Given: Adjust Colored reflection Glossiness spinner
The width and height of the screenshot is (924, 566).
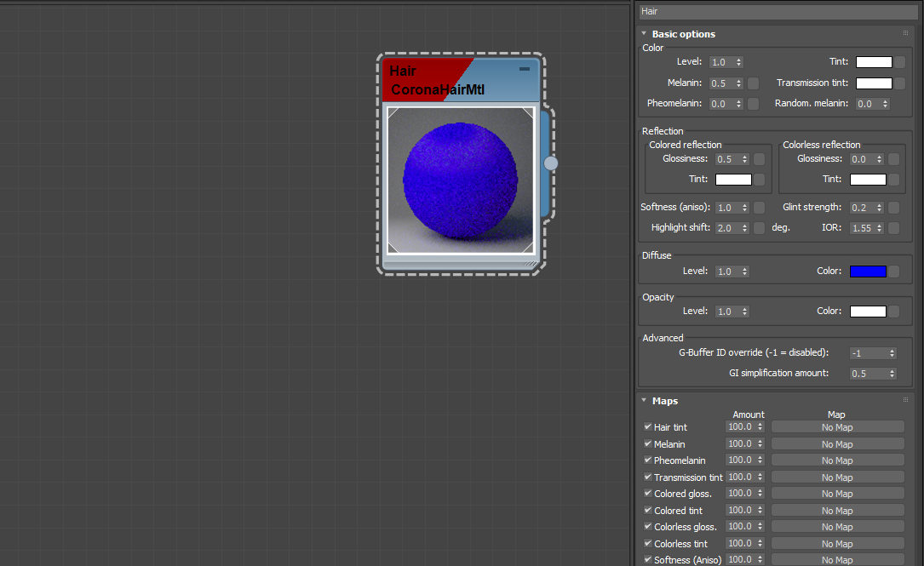Looking at the screenshot, I should [x=745, y=159].
